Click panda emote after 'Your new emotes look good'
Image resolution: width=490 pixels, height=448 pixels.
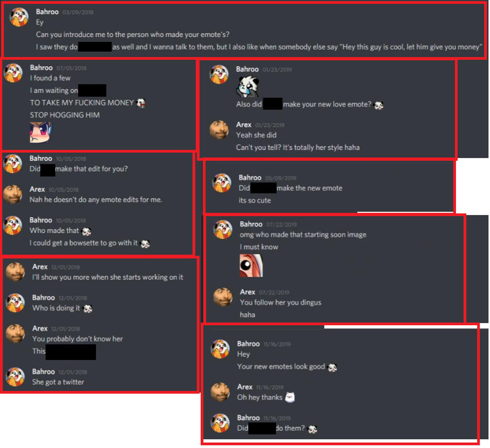tap(332, 367)
